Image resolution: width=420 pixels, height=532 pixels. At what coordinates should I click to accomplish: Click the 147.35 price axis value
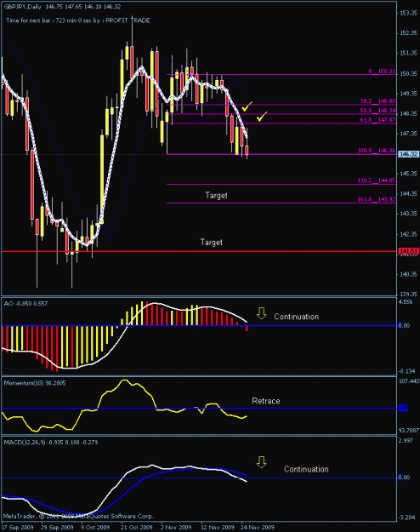pyautogui.click(x=408, y=134)
